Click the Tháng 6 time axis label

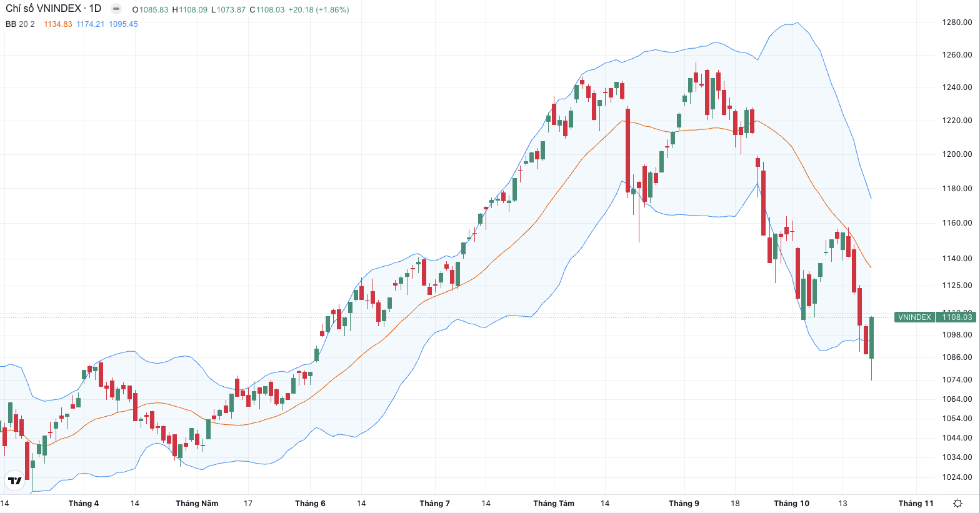click(x=310, y=503)
